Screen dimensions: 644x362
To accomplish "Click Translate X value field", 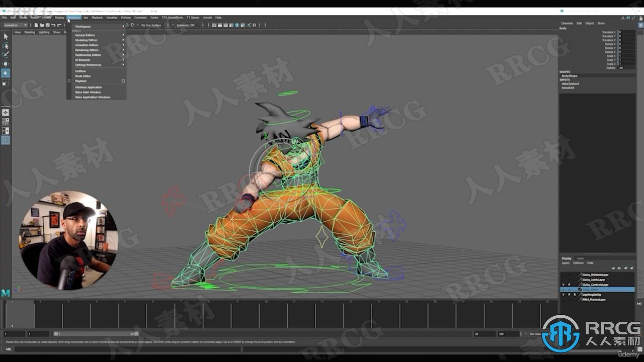I will (626, 32).
